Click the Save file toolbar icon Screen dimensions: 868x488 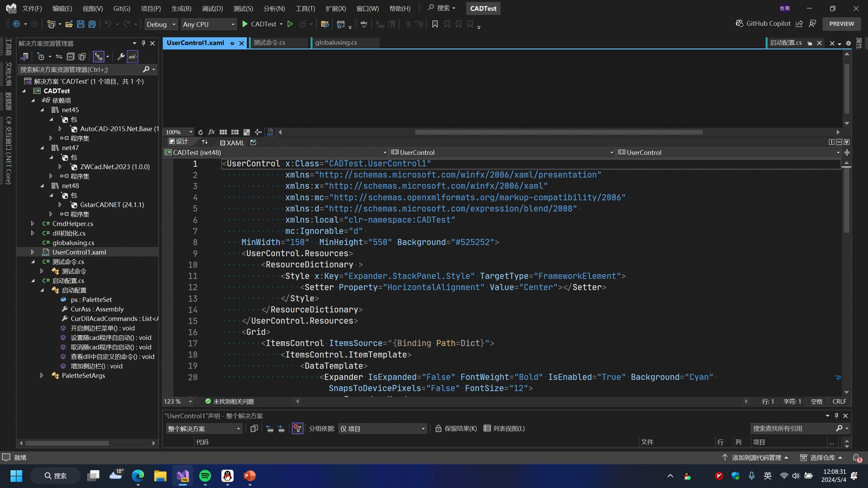pos(80,24)
